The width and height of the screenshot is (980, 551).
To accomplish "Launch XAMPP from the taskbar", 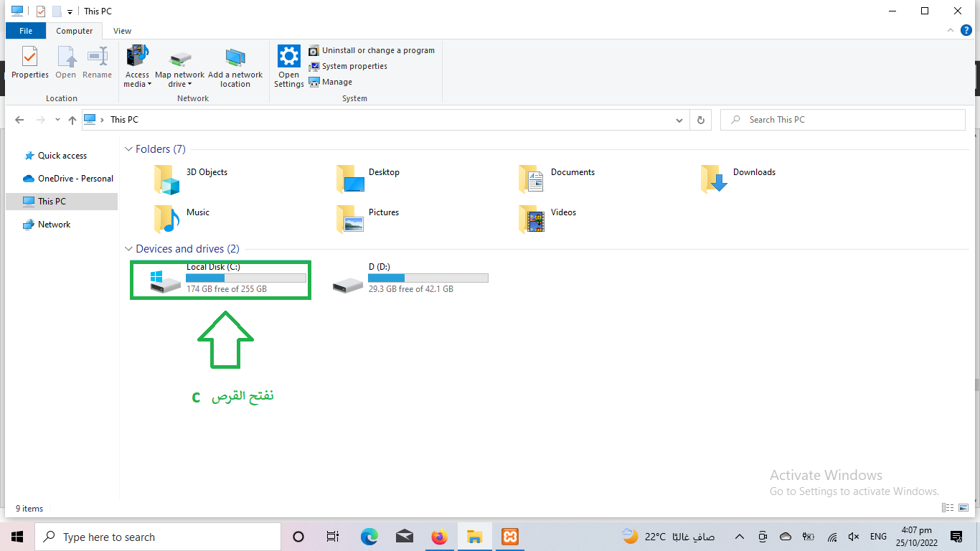I will tap(510, 537).
